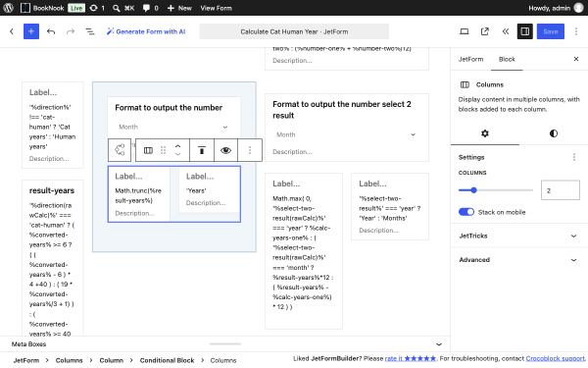Open the Styles half-circle tab
The image size is (588, 368).
tap(554, 133)
